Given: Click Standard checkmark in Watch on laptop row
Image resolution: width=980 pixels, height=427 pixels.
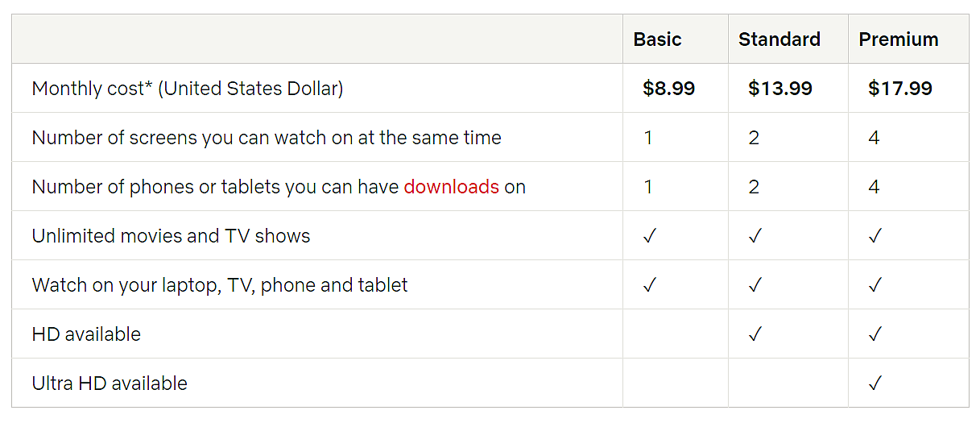Looking at the screenshot, I should tap(755, 285).
